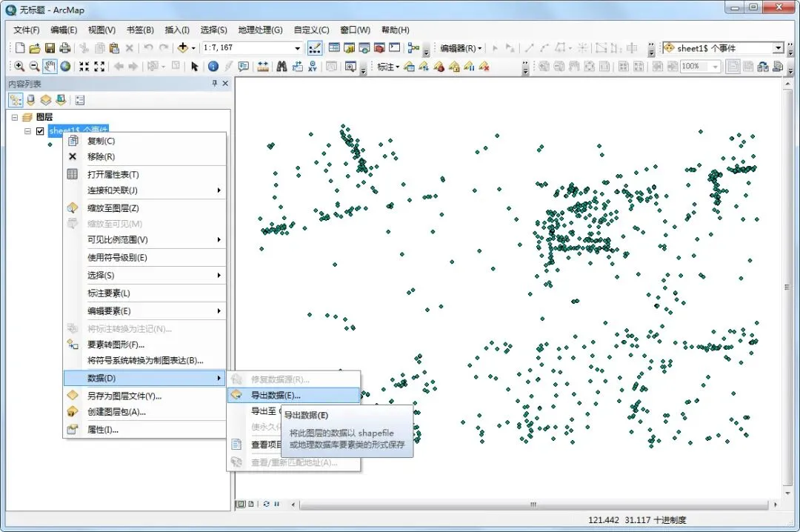Click the New map document icon
Image resolution: width=800 pixels, height=532 pixels.
tap(20, 48)
